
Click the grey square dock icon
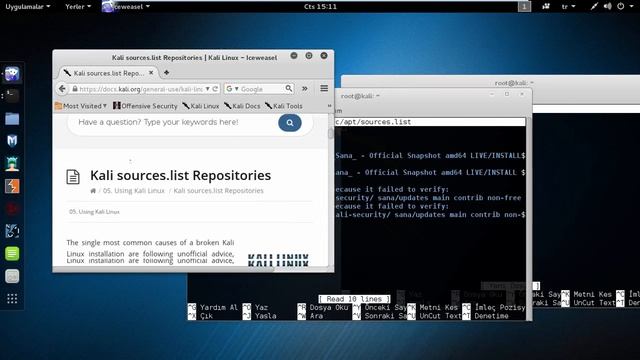coord(12,276)
